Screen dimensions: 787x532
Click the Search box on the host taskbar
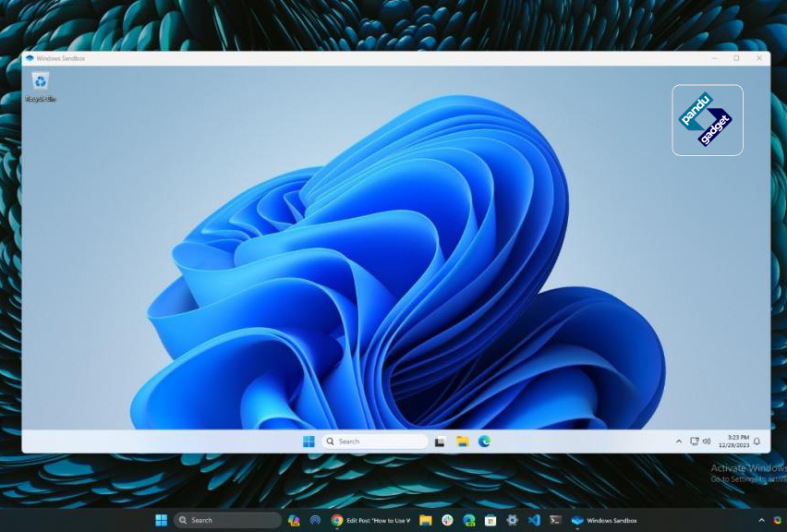coord(227,521)
